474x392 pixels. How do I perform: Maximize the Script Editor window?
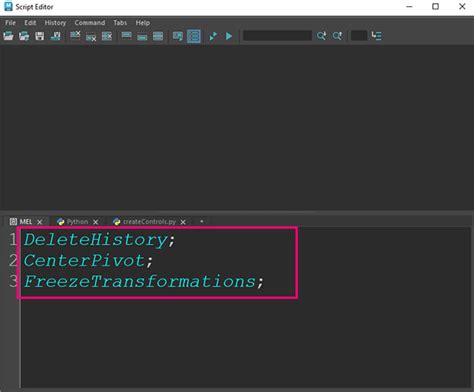(435, 6)
